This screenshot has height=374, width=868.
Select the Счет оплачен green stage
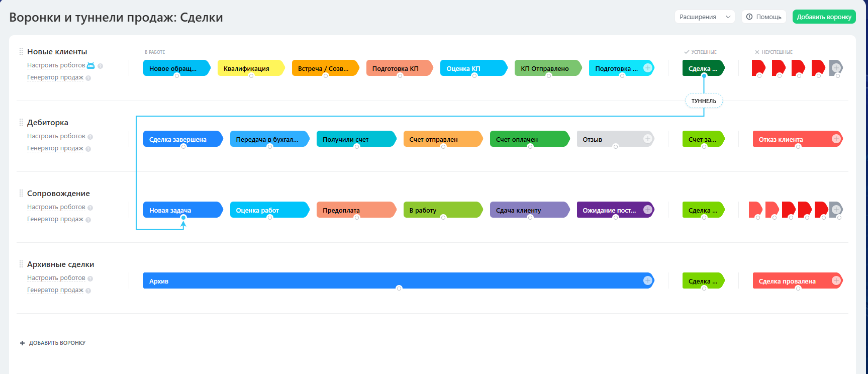coord(530,139)
